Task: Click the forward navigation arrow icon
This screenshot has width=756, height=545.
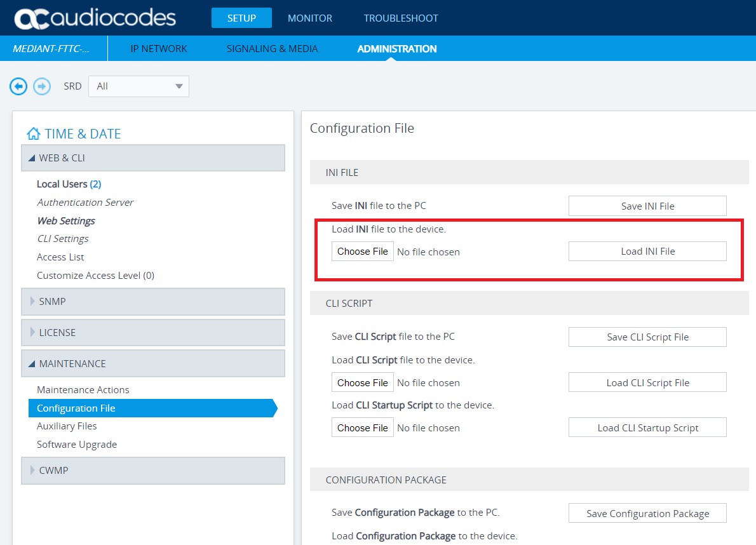Action: click(42, 86)
